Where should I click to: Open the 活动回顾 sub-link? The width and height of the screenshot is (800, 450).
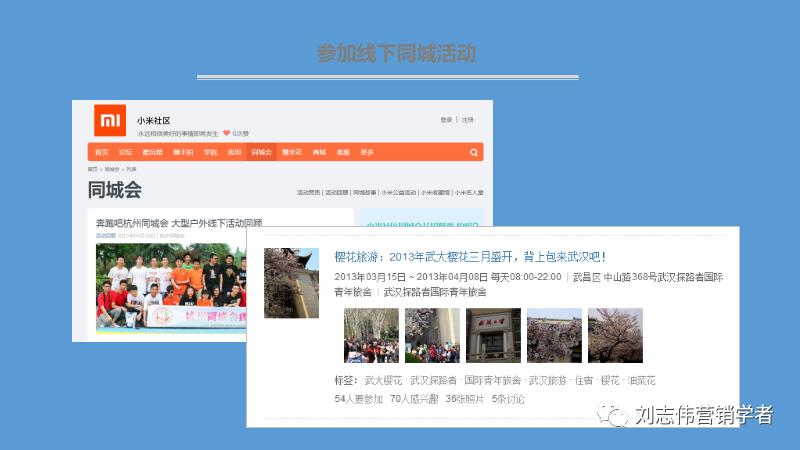tap(337, 192)
